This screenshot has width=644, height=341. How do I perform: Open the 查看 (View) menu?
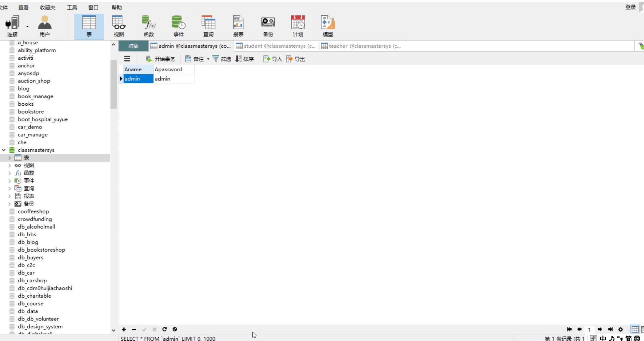[x=23, y=8]
